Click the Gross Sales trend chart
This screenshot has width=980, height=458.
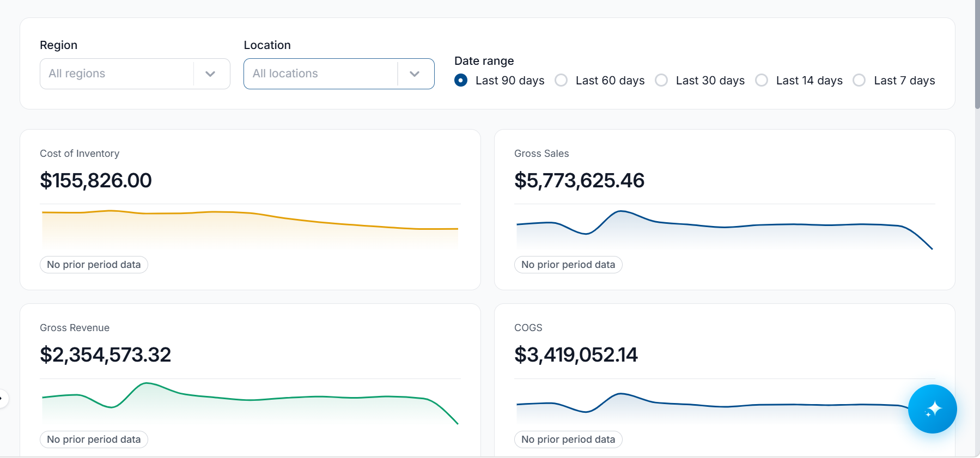point(725,229)
